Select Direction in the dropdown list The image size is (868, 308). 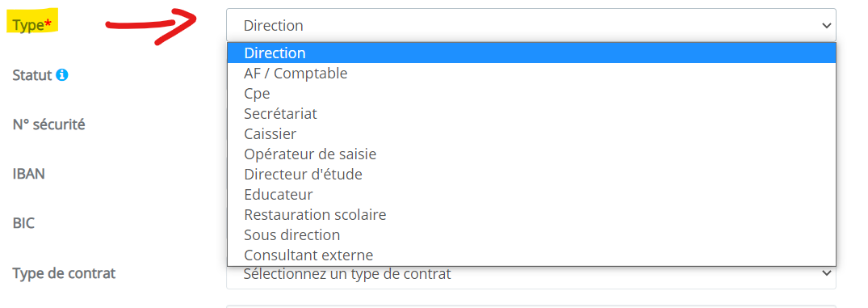(531, 53)
